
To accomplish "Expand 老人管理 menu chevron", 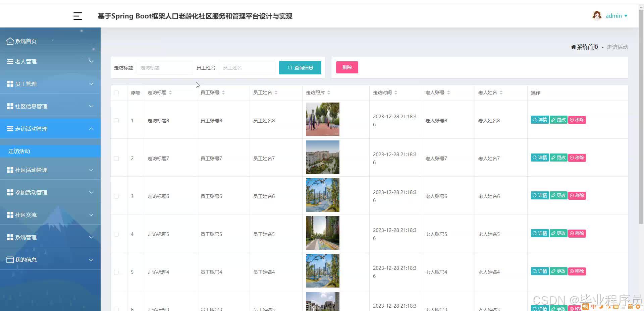I will [x=91, y=61].
